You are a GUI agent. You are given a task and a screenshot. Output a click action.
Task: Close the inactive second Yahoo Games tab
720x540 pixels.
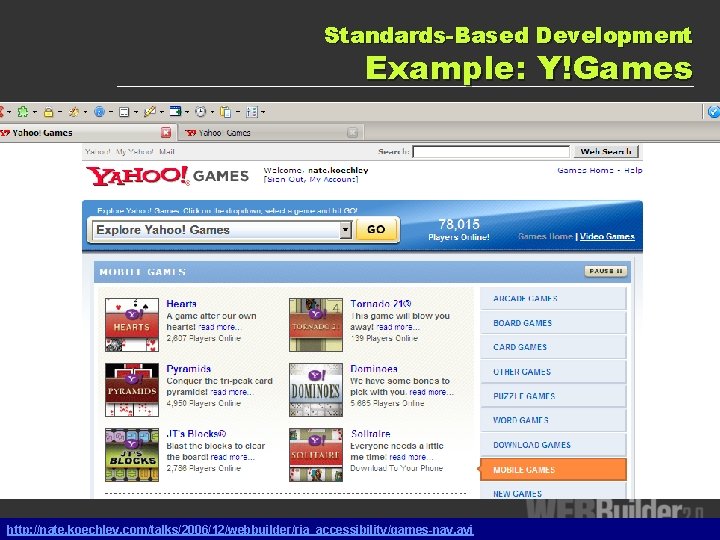pos(352,133)
